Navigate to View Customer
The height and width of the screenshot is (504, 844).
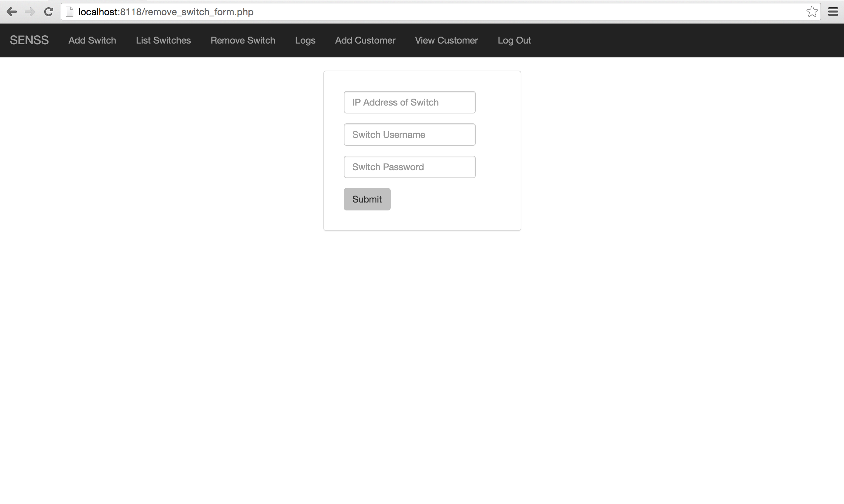point(446,40)
